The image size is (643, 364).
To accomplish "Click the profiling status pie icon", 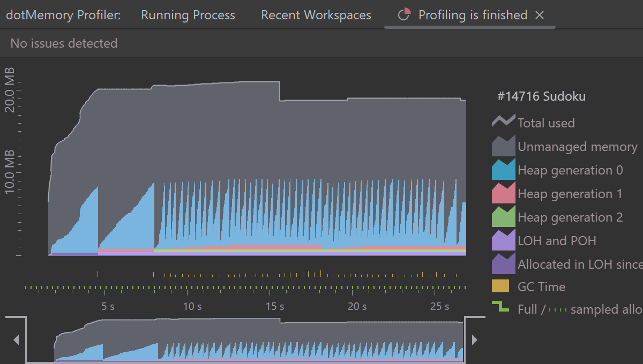I will point(405,15).
